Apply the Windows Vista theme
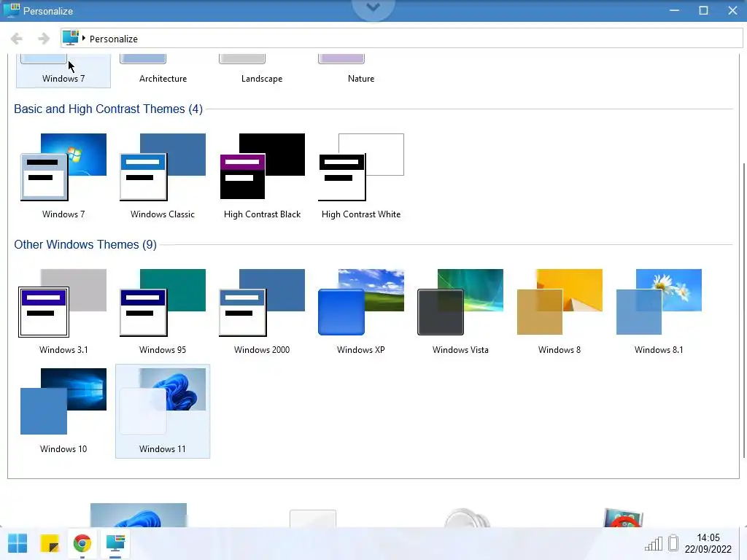This screenshot has width=747, height=560. tap(460, 311)
